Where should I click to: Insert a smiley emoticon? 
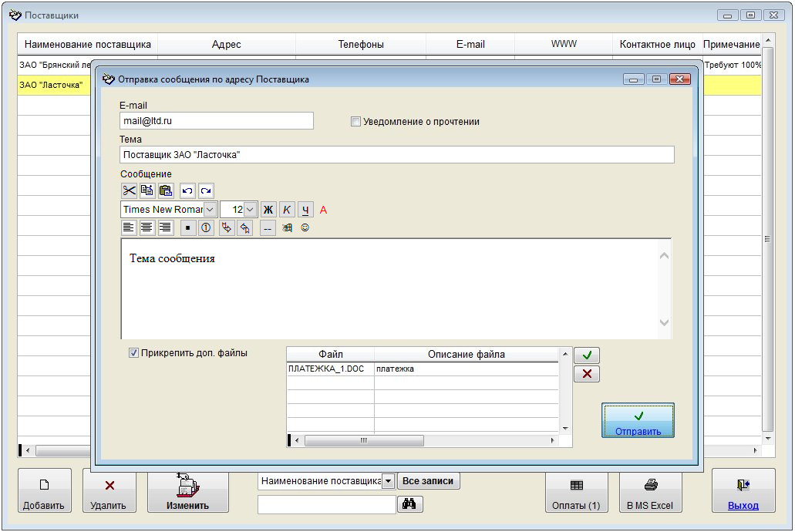click(305, 228)
